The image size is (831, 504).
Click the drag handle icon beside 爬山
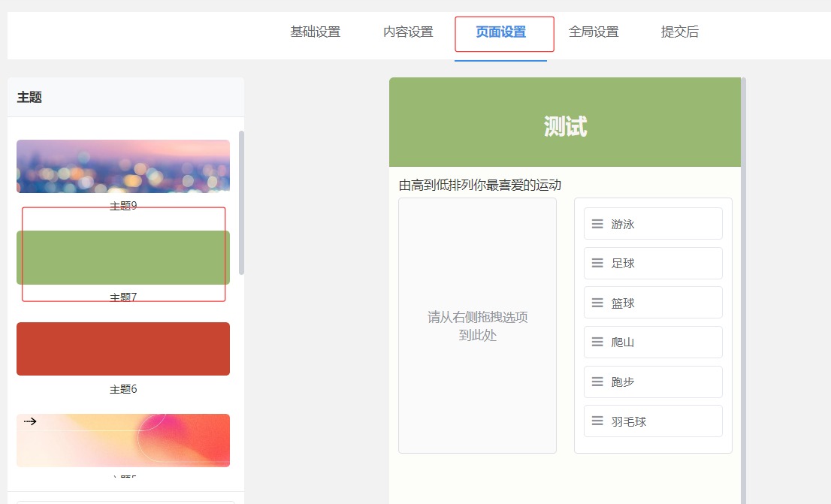(x=597, y=342)
